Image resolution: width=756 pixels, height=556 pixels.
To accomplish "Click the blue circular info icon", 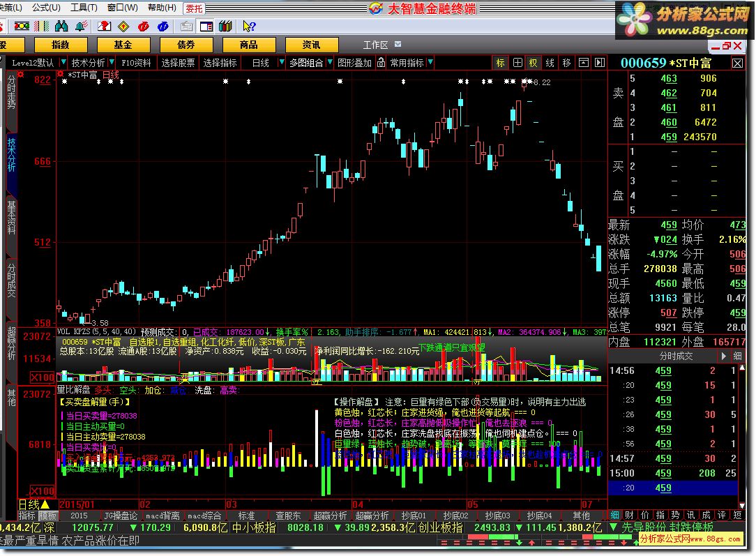I will pos(163,26).
